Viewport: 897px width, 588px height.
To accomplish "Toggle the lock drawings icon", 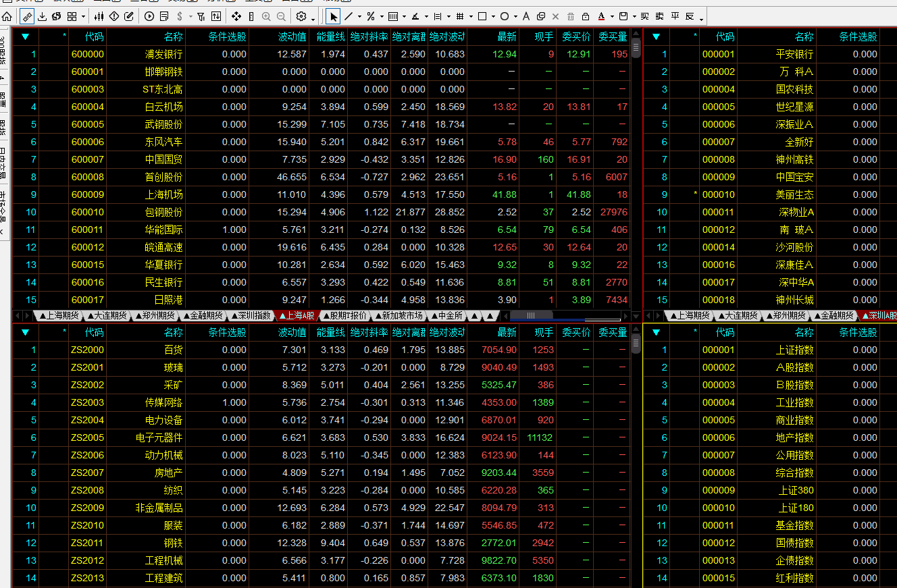I will coord(585,16).
